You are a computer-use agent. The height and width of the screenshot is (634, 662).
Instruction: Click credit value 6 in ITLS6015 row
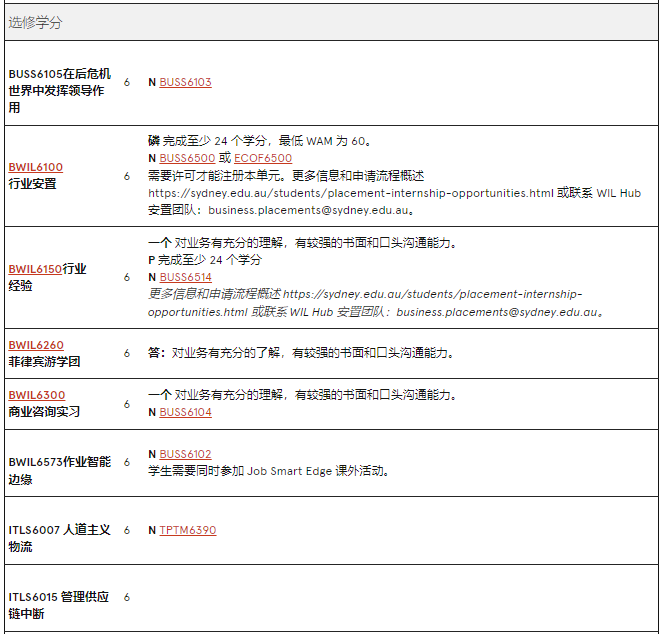point(127,597)
